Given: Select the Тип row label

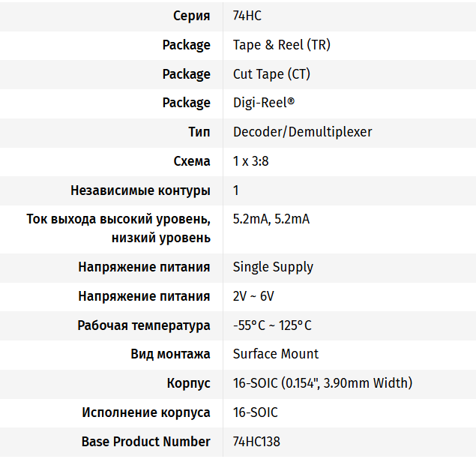Looking at the screenshot, I should pos(199,132).
